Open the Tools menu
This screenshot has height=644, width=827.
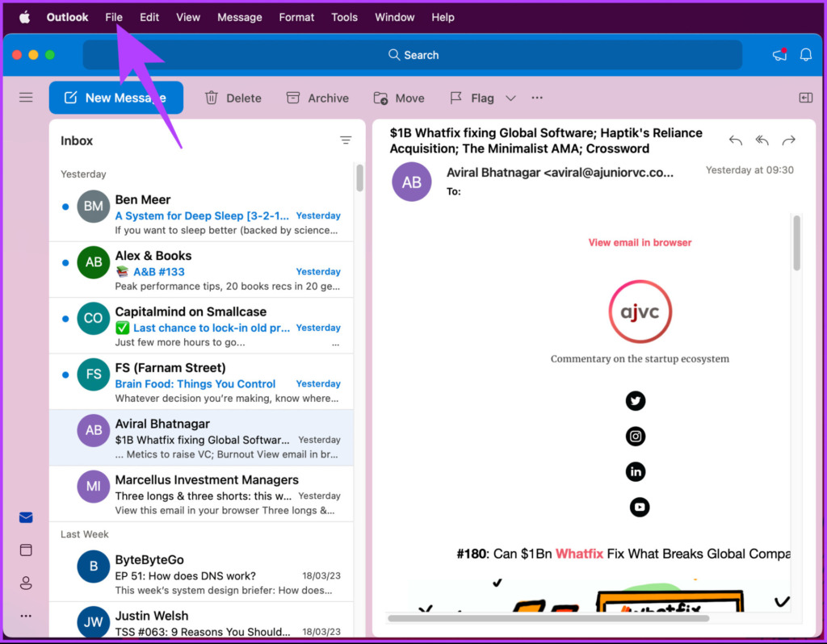(344, 18)
